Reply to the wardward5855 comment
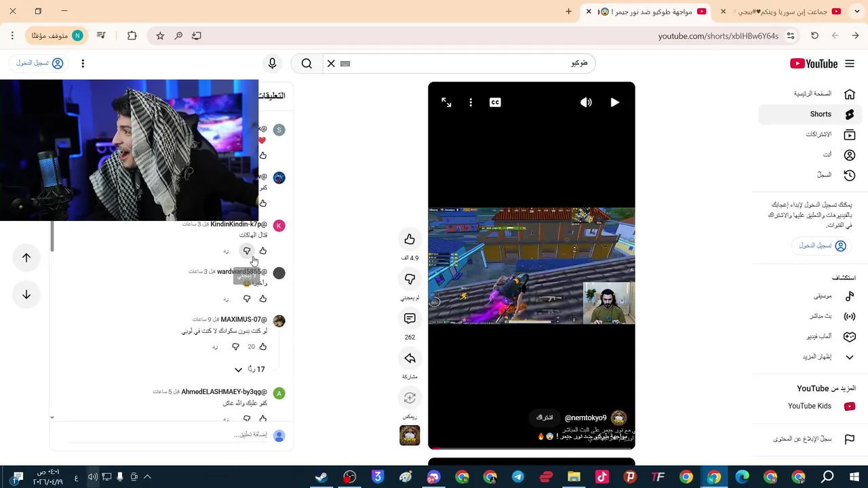This screenshot has height=488, width=868. tap(226, 298)
